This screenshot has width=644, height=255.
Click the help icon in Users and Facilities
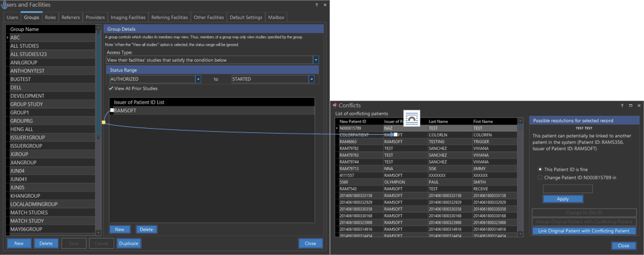pos(317,5)
